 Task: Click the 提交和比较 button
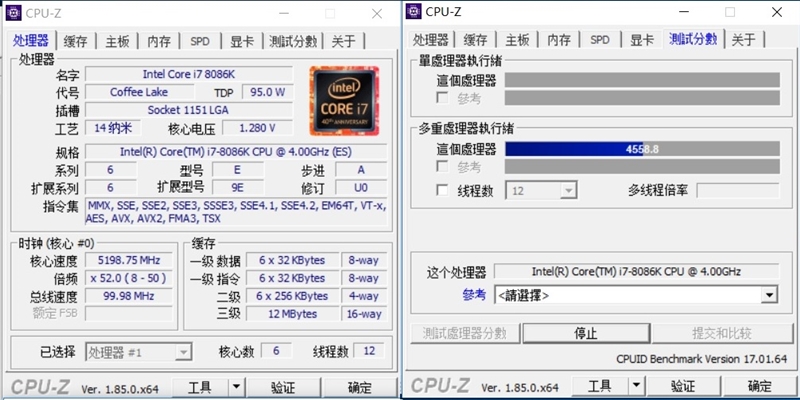pos(721,334)
